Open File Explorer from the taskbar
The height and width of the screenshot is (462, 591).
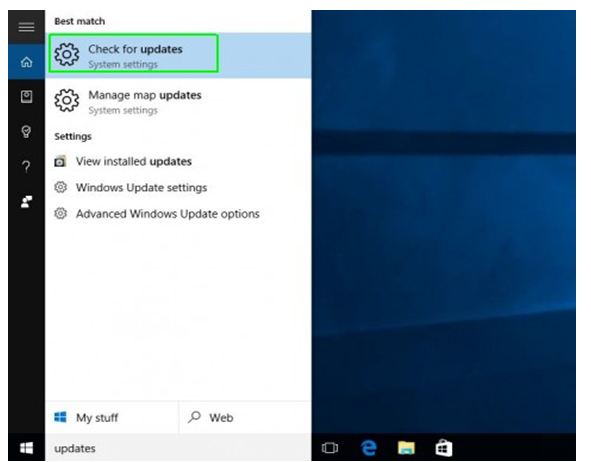pos(406,448)
